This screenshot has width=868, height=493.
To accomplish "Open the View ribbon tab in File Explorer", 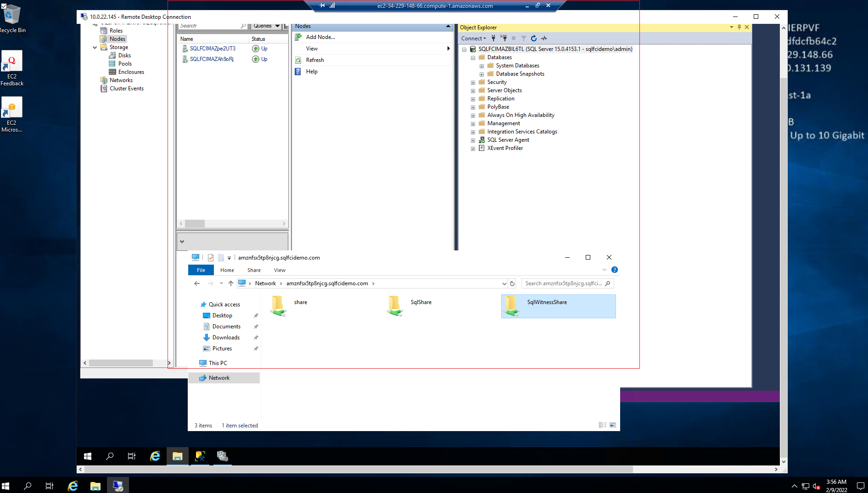I will point(280,270).
